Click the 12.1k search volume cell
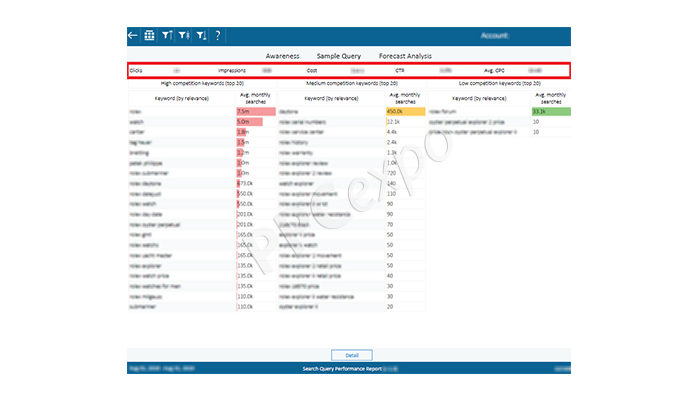The image size is (698, 400). (x=406, y=122)
